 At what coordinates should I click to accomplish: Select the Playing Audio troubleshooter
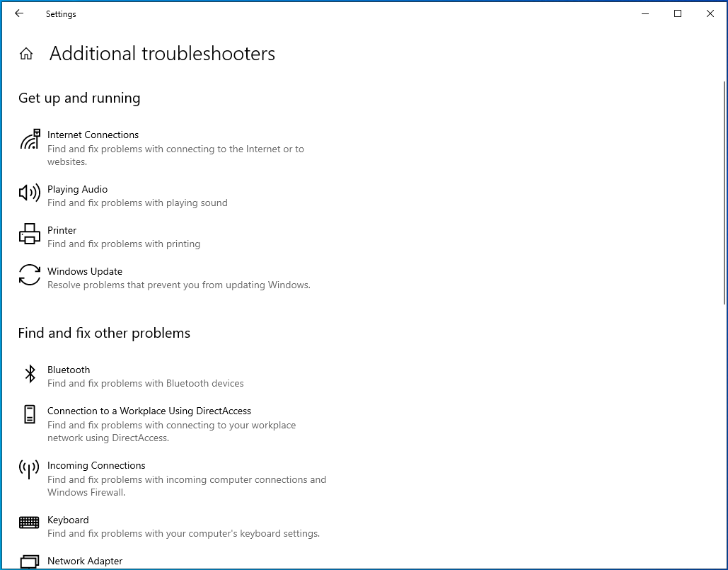pyautogui.click(x=77, y=189)
